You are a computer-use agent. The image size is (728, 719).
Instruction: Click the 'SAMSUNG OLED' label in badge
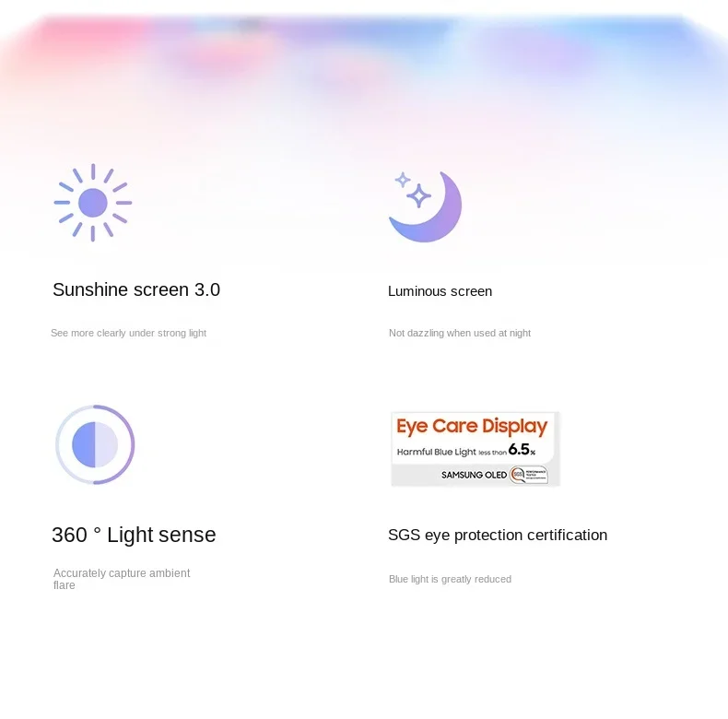click(474, 475)
